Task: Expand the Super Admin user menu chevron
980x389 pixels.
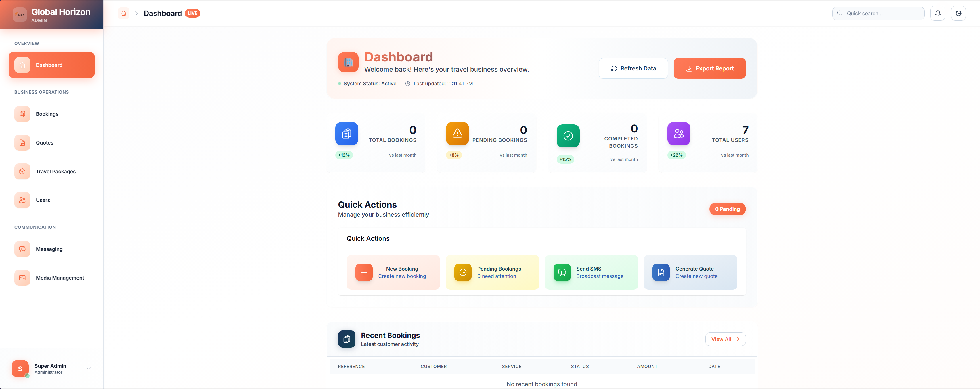Action: [x=89, y=369]
